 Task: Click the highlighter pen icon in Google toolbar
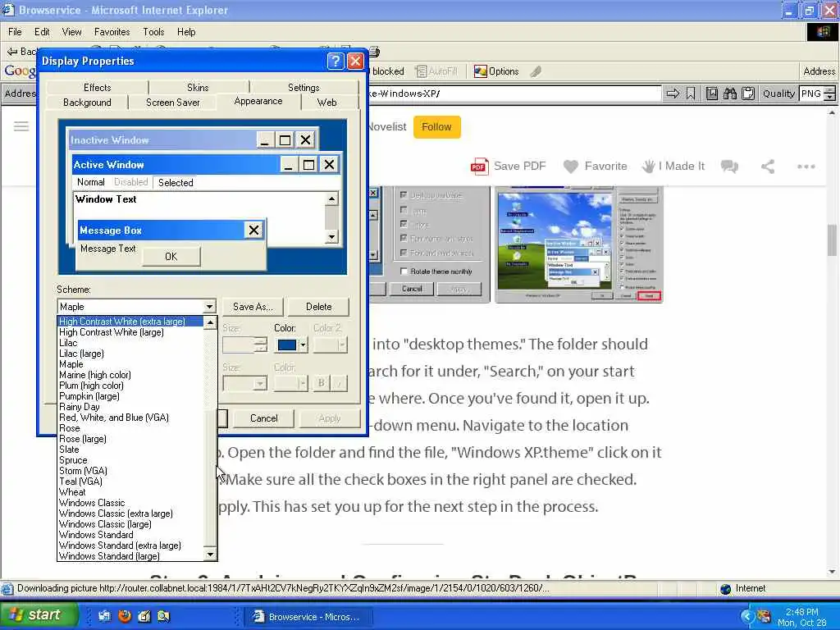536,71
